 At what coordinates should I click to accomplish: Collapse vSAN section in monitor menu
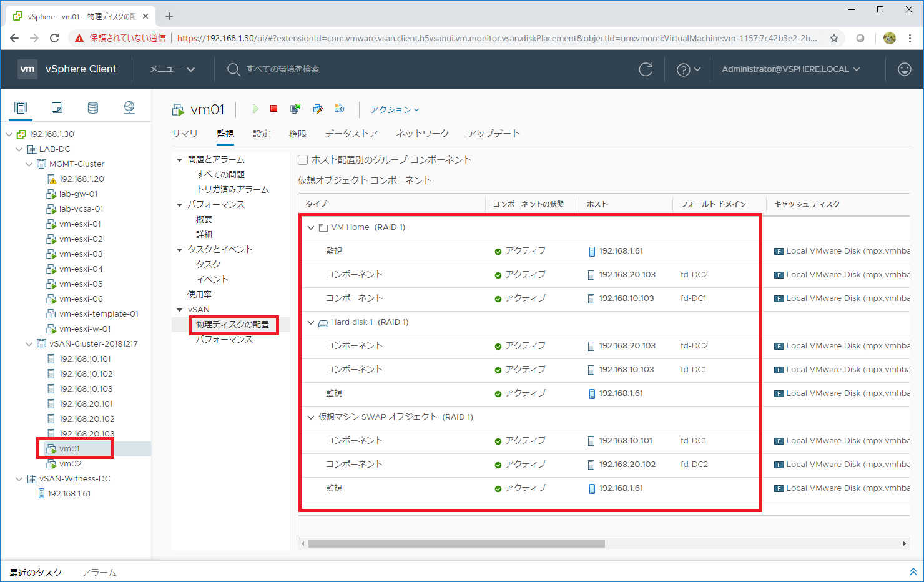click(x=180, y=310)
